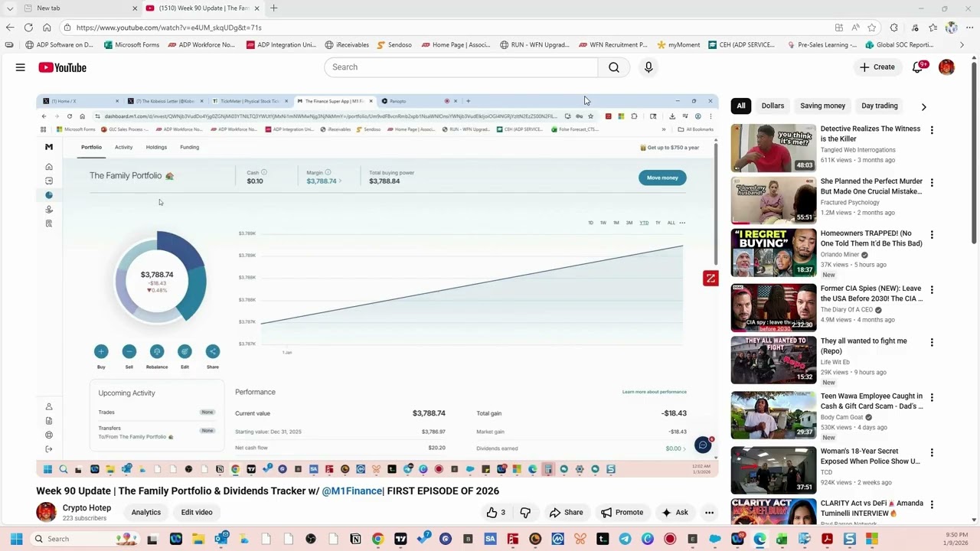The image size is (980, 551).
Task: Click the red overlay icon on video edge
Action: click(x=710, y=279)
